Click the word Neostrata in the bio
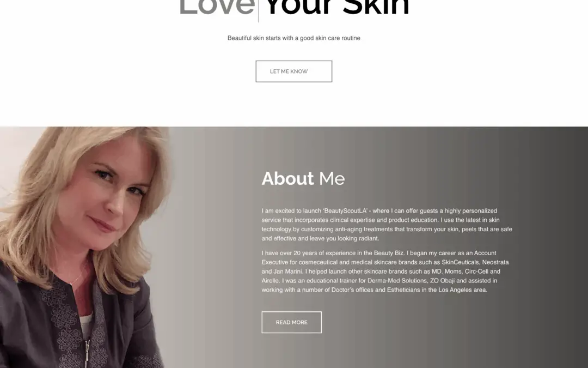Image resolution: width=588 pixels, height=368 pixels. [495, 262]
